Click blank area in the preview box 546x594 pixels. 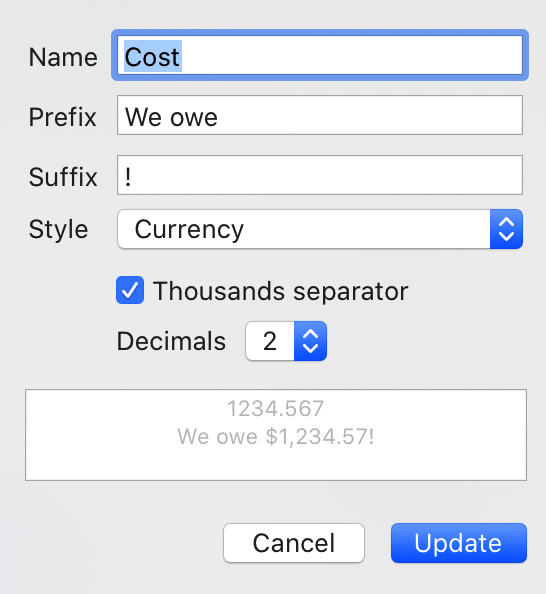tap(276, 465)
